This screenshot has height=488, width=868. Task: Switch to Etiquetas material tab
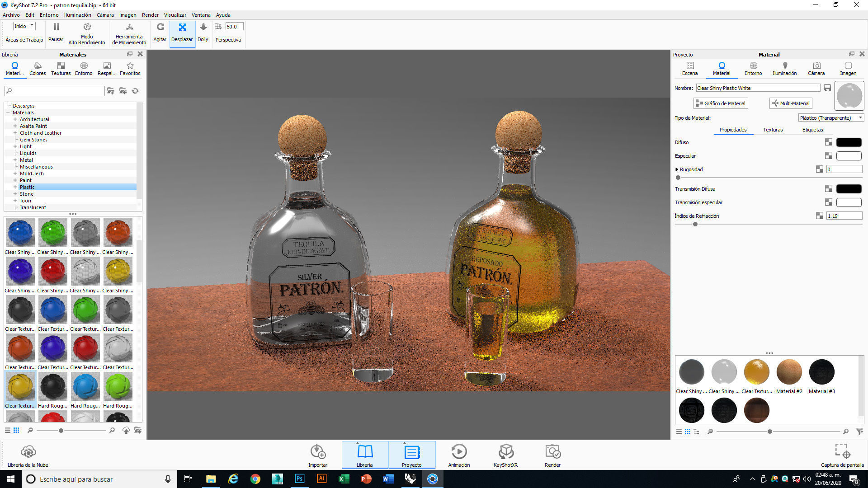(812, 130)
